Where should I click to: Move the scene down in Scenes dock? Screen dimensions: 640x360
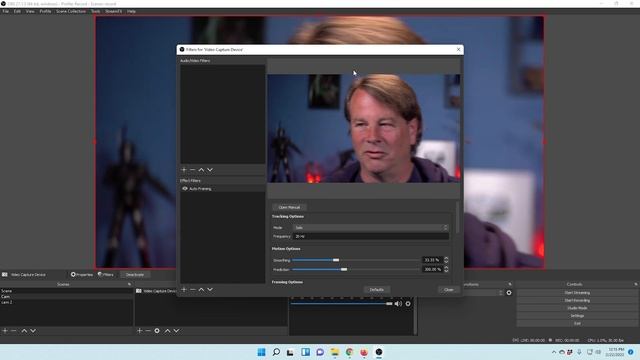(x=33, y=331)
